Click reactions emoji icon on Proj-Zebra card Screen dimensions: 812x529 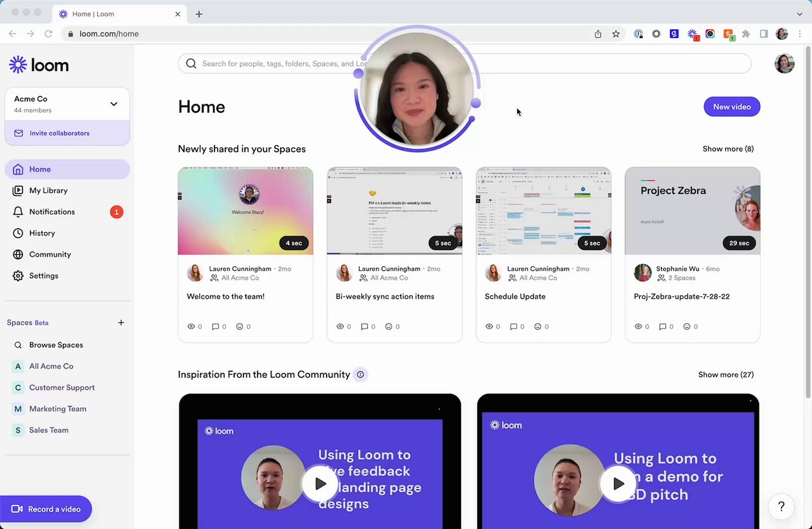[x=686, y=327]
